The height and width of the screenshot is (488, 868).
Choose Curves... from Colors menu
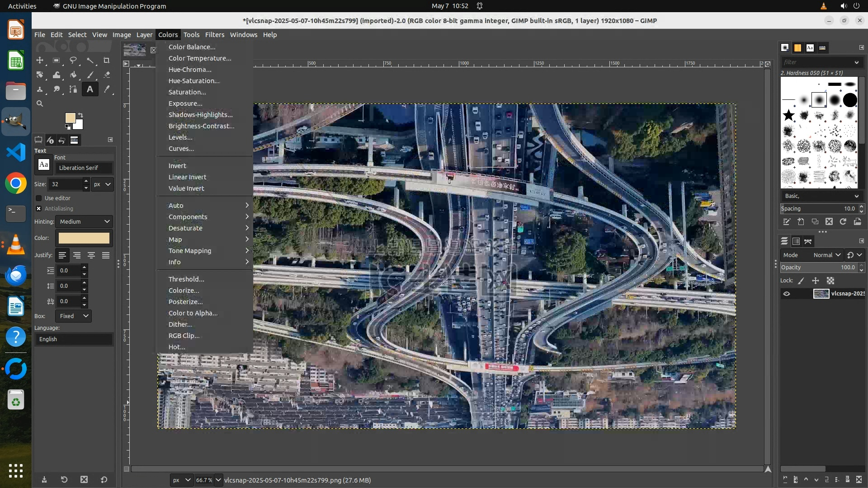pyautogui.click(x=181, y=149)
